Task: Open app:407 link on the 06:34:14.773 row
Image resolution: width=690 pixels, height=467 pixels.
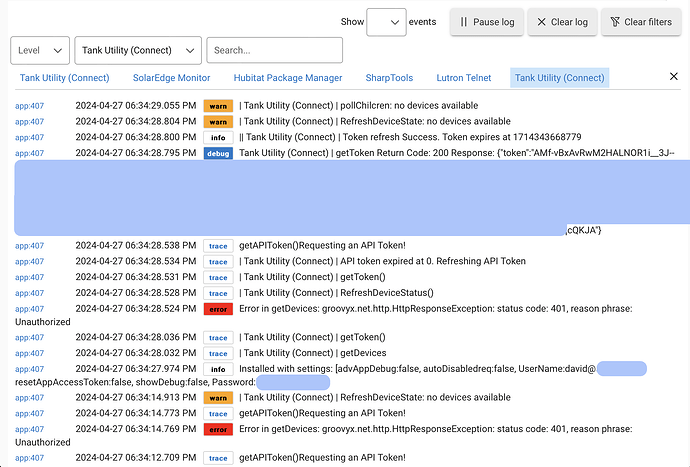Action: click(29, 414)
